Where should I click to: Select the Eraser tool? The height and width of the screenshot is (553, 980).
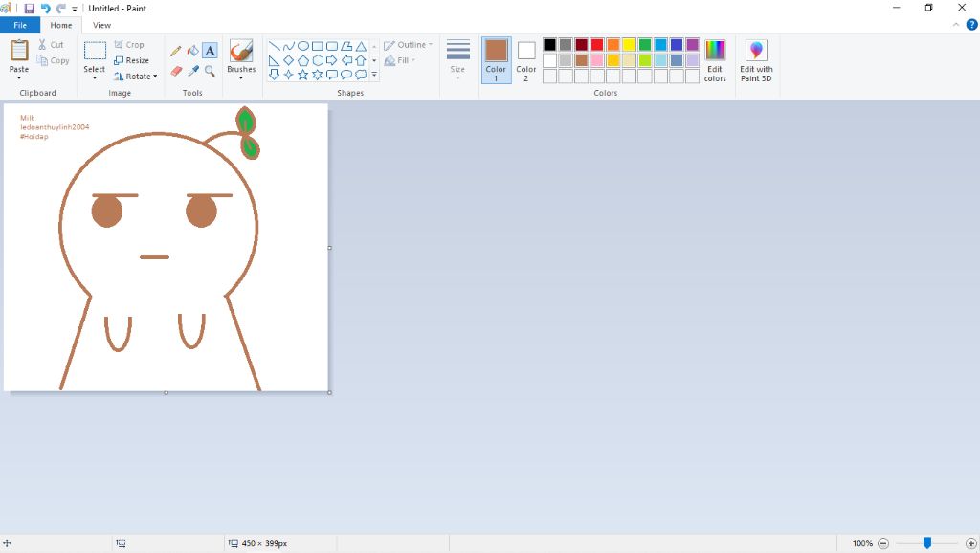point(176,71)
